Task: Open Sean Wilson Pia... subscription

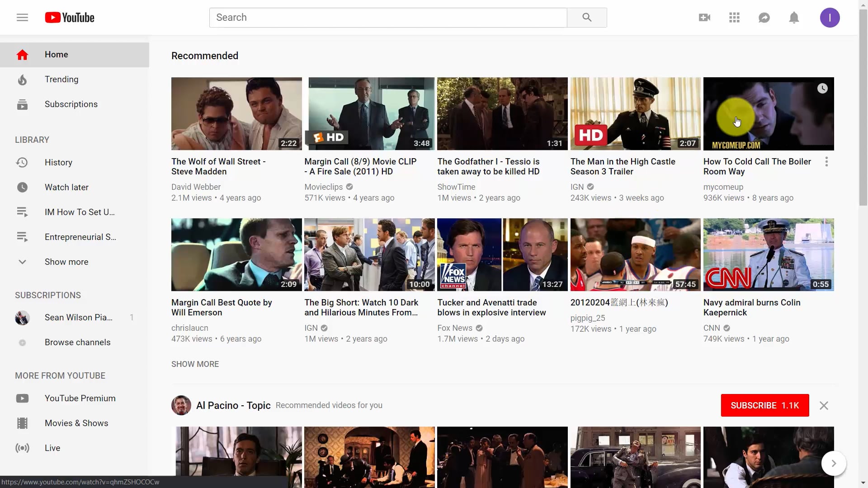Action: point(75,317)
